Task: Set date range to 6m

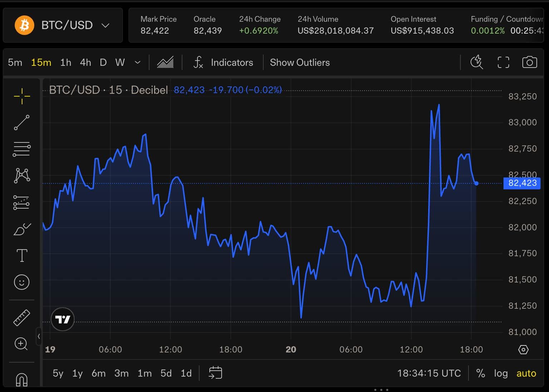Action: click(x=99, y=373)
